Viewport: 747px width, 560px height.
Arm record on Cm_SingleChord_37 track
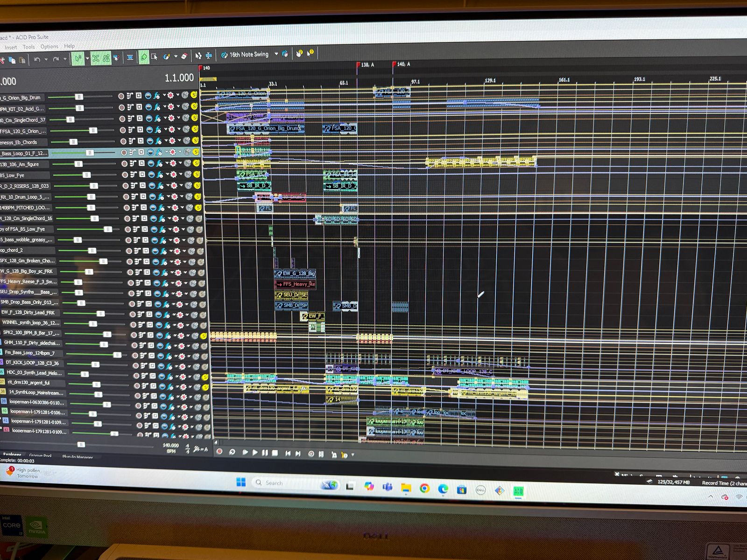point(122,119)
